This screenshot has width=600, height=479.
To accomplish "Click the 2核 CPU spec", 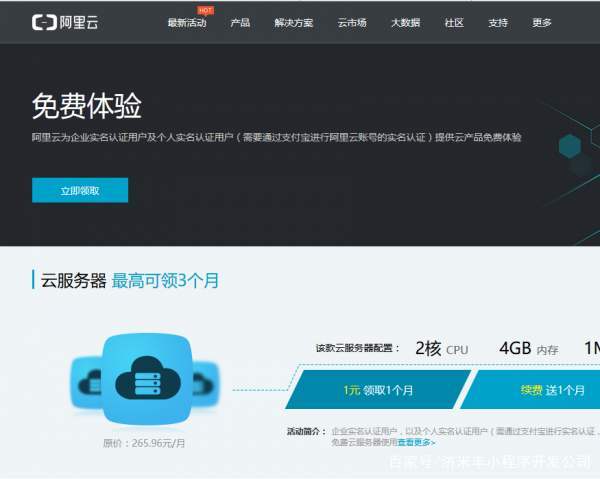I will pos(442,349).
